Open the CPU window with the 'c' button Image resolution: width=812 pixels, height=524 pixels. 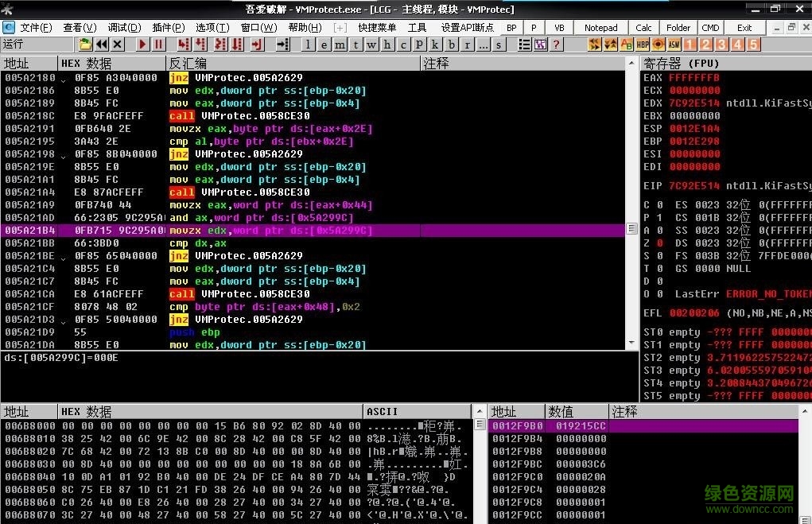tap(403, 45)
